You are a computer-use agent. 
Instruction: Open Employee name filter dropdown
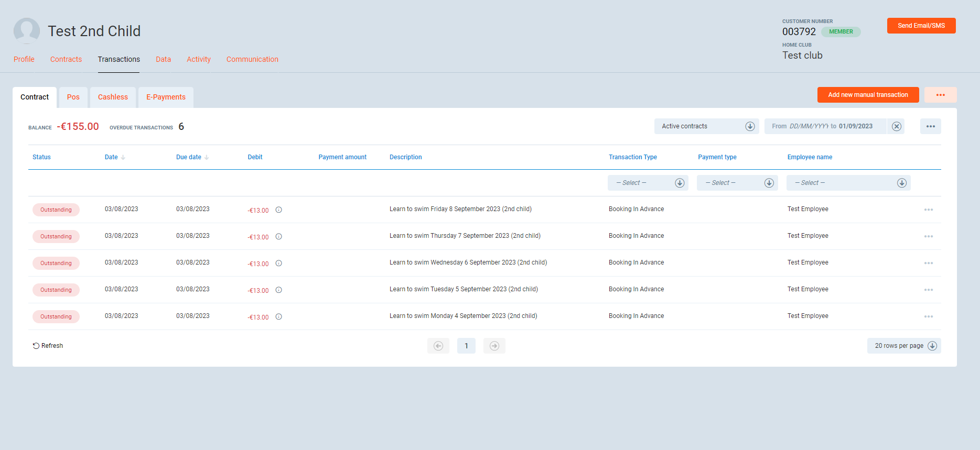(848, 183)
